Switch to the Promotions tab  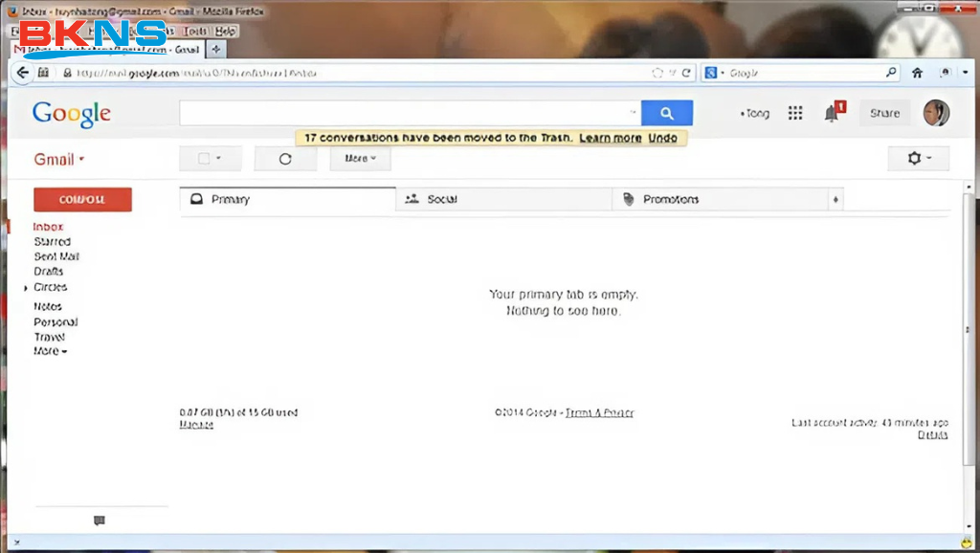pyautogui.click(x=670, y=199)
